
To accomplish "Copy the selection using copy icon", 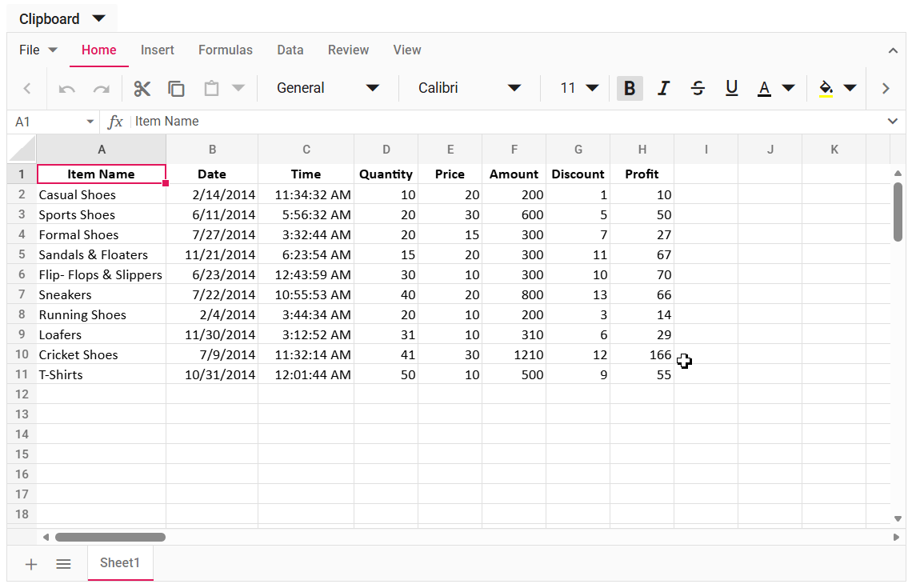I will 176,88.
